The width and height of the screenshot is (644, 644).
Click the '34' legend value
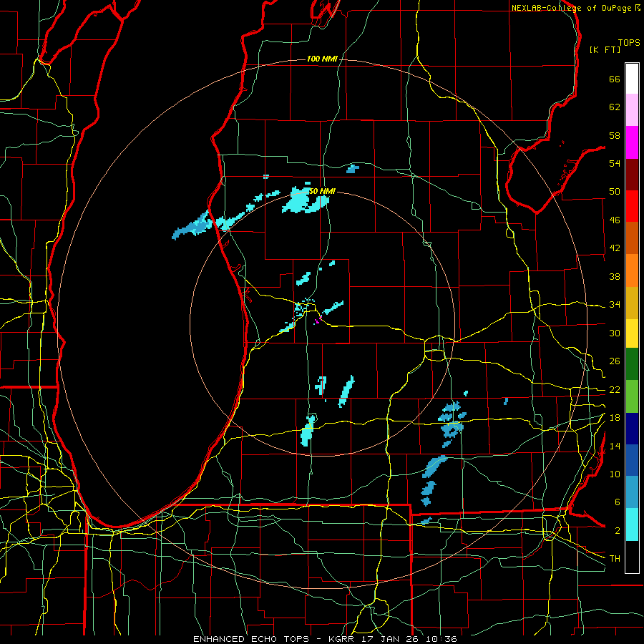click(615, 305)
